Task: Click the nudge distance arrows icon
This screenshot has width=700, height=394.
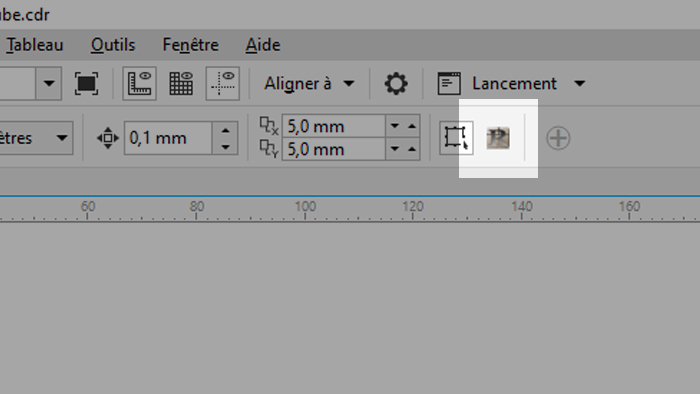Action: [108, 138]
